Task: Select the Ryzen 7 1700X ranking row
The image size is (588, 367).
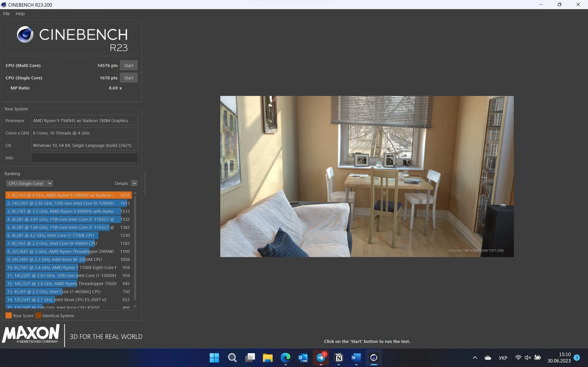Action: coord(69,268)
